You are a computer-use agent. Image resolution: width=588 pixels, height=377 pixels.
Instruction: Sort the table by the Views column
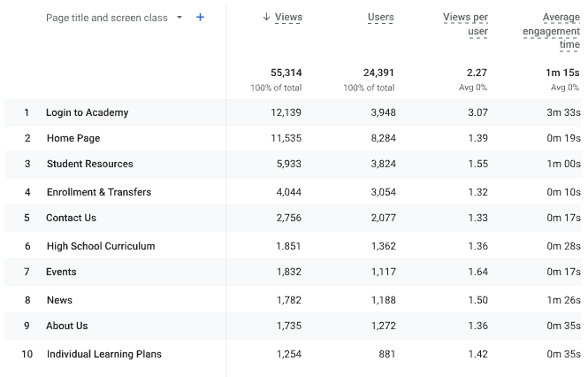(288, 17)
